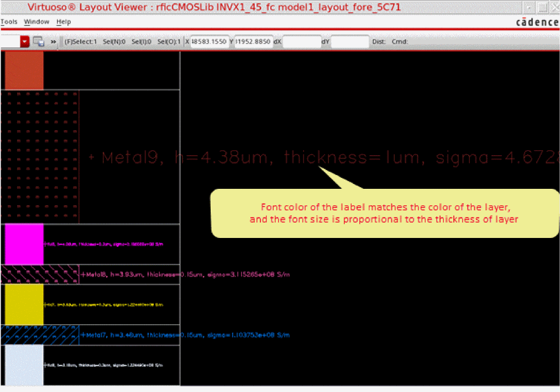Viewport: 560px width, 392px height.
Task: Click the X coordinate field
Action: click(210, 41)
